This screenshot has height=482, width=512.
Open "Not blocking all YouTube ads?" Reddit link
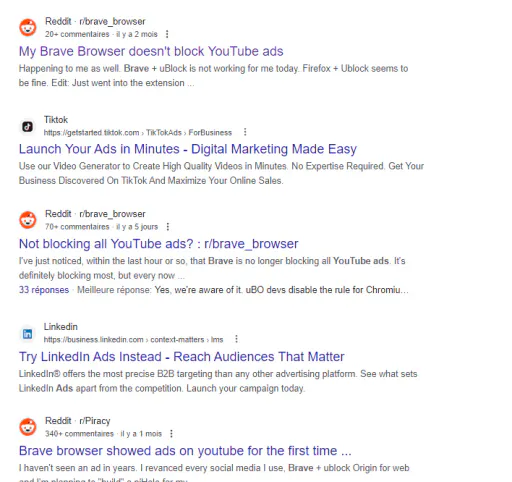(159, 244)
